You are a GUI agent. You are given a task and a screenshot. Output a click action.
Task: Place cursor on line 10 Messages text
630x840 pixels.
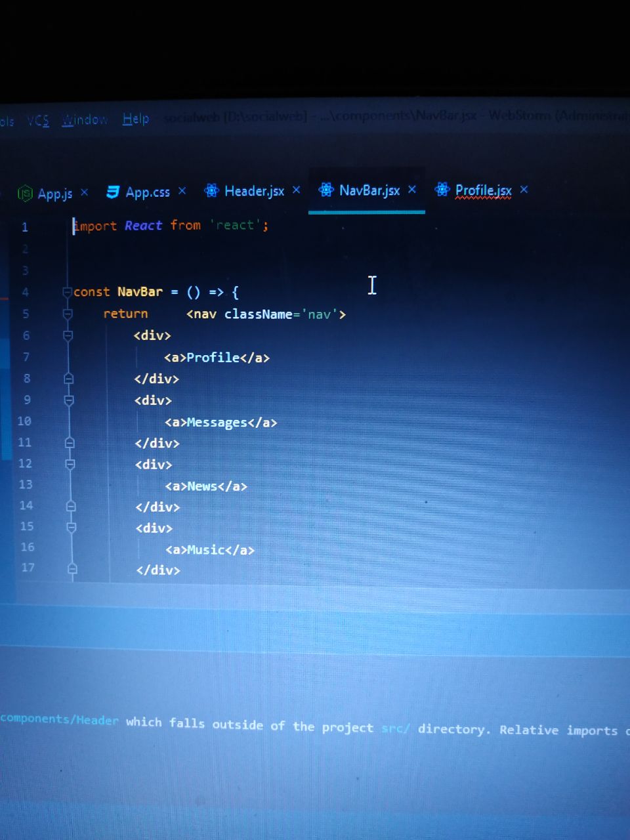[x=217, y=423]
